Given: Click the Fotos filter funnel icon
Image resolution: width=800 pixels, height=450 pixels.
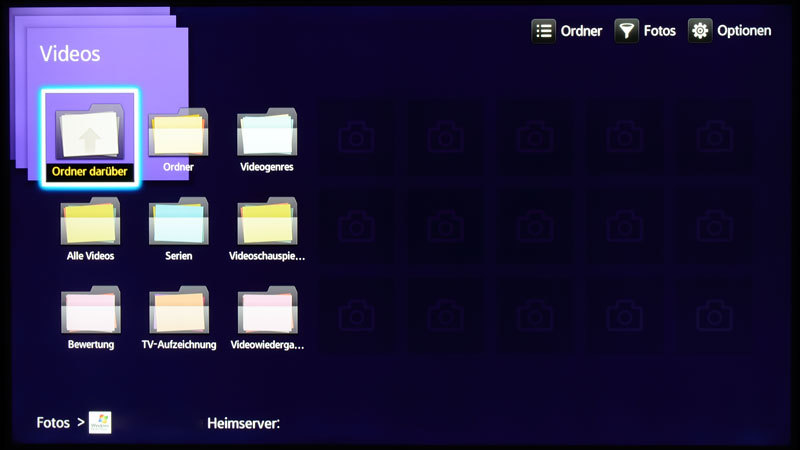Looking at the screenshot, I should 627,31.
